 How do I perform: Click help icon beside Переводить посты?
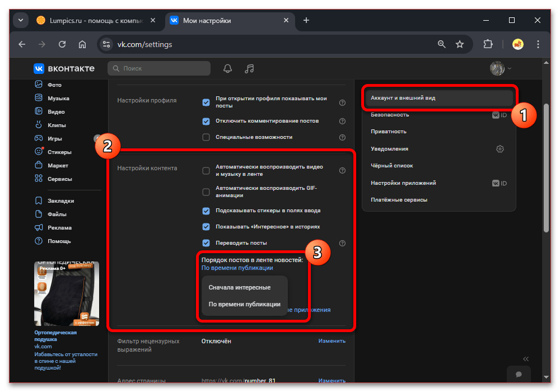(342, 243)
